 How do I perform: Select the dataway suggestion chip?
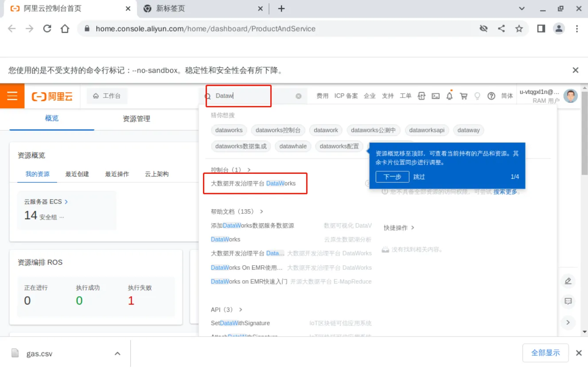[468, 130]
